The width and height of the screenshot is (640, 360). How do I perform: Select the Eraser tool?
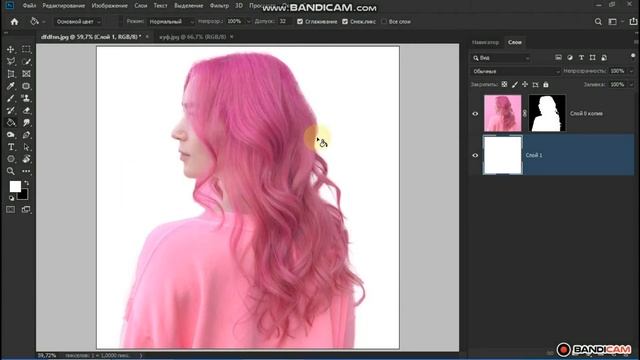[26, 111]
